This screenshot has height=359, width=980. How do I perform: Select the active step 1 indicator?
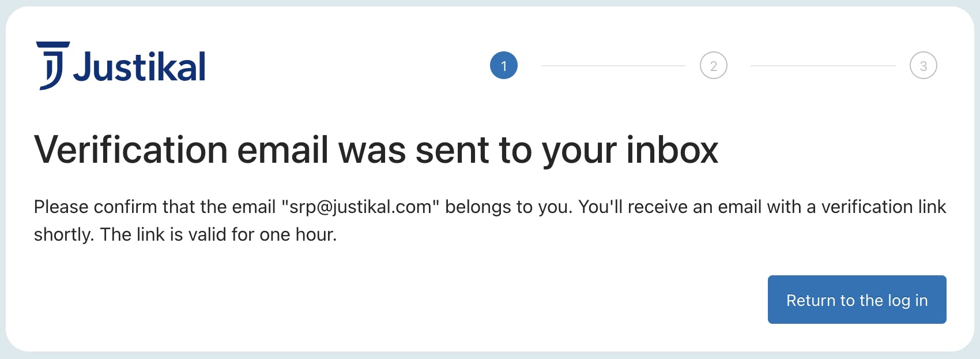tap(504, 66)
